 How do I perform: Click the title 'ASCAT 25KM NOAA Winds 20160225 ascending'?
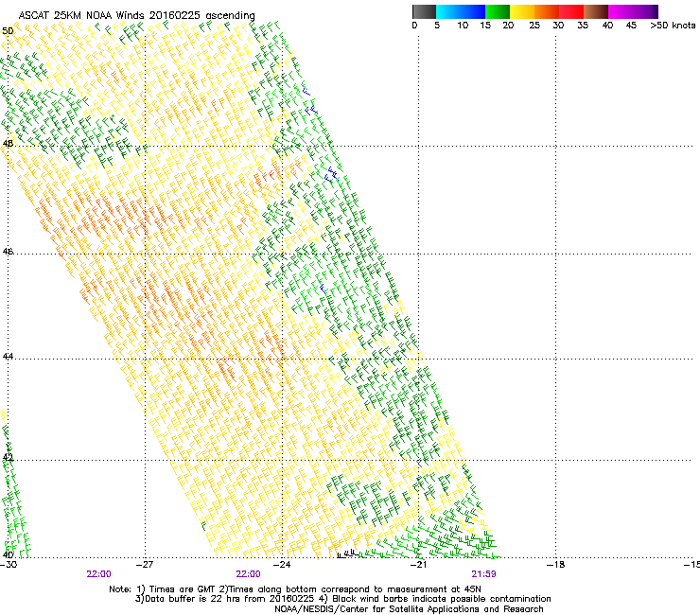(136, 15)
